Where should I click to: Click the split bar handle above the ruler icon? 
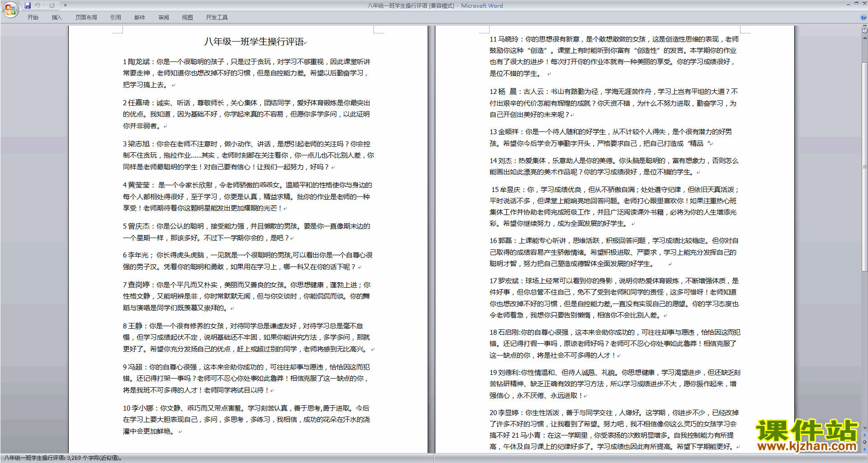click(865, 26)
